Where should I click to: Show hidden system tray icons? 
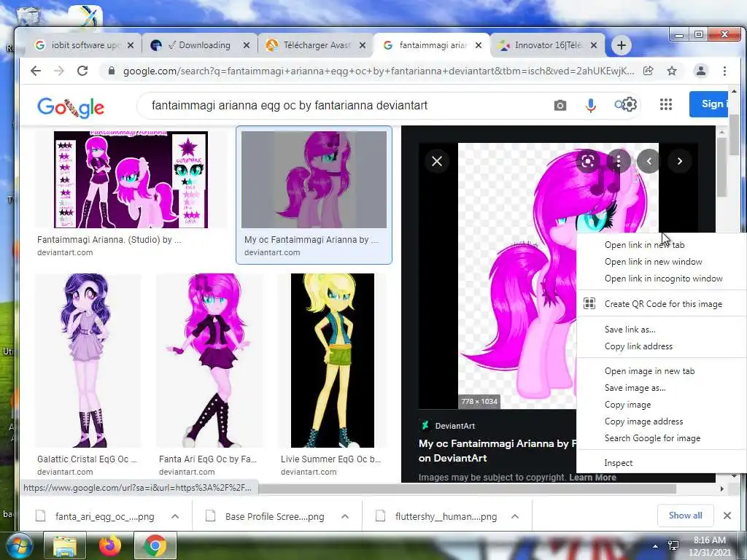pos(656,546)
